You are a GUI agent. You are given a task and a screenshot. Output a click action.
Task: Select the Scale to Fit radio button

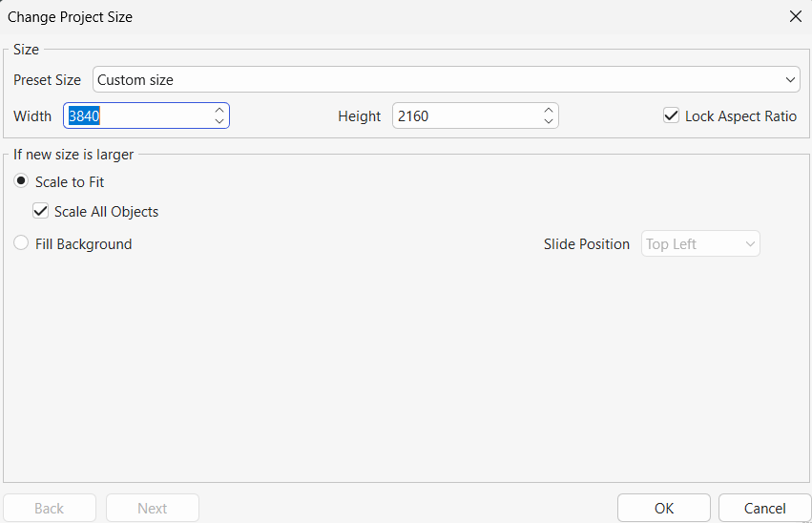coord(21,181)
